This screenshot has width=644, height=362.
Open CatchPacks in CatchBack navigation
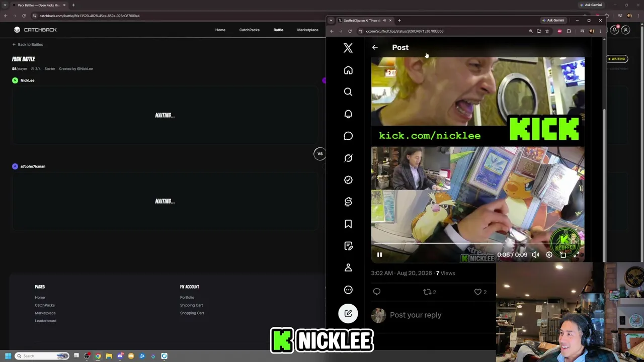click(x=249, y=30)
